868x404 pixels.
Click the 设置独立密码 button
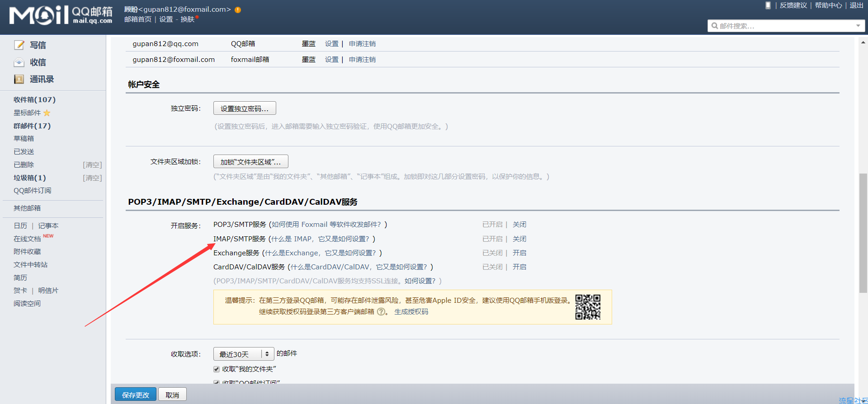[245, 108]
